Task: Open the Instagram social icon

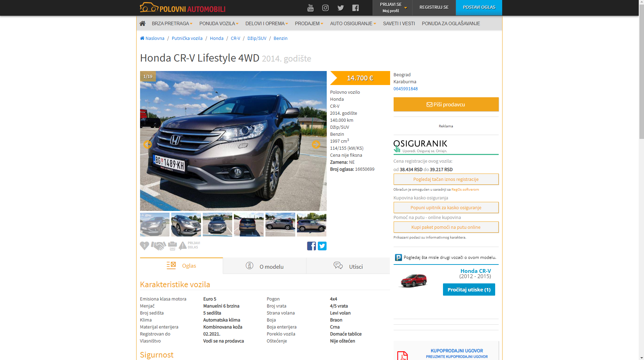Action: pos(325,8)
